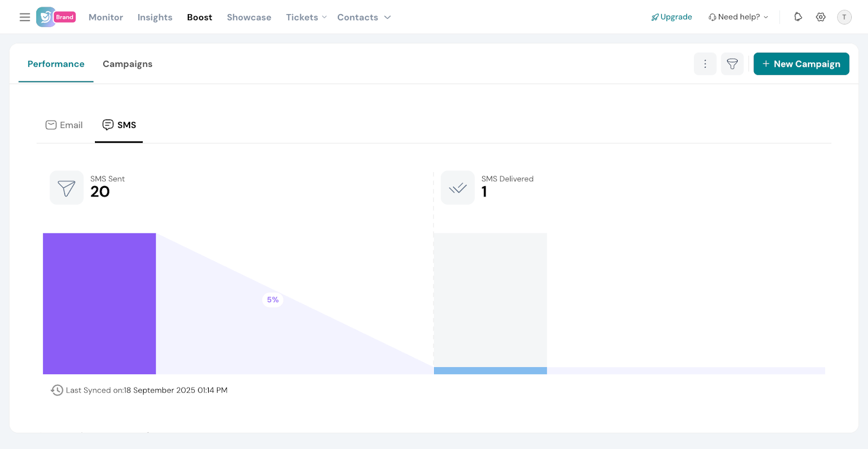The width and height of the screenshot is (868, 449).
Task: Switch to the Email tab
Action: click(64, 125)
